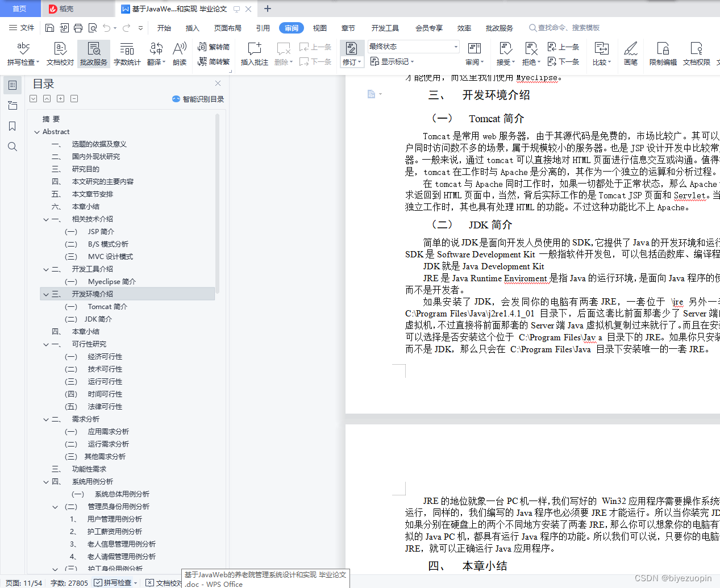Switch to the 视图 ribbon tab
720x588 pixels.
point(319,27)
